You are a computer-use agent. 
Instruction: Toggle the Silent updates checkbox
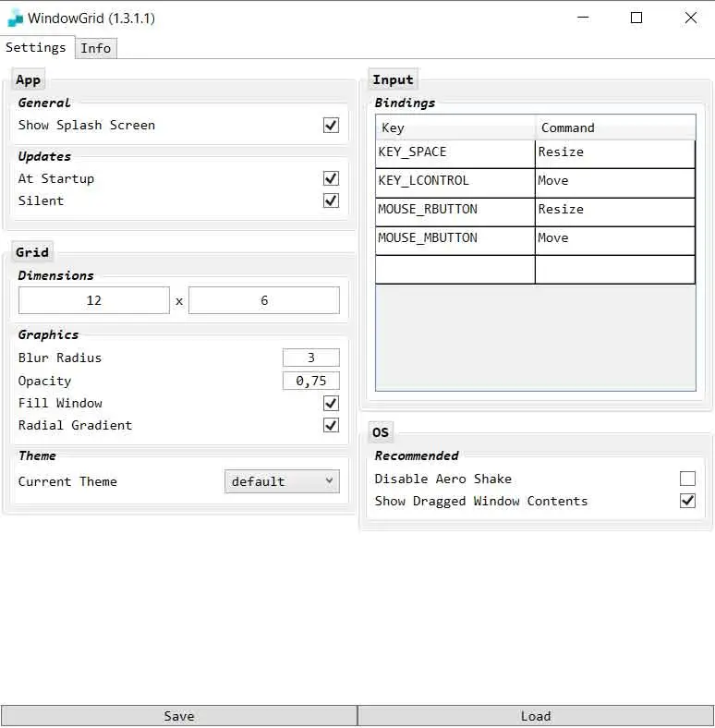pyautogui.click(x=331, y=200)
